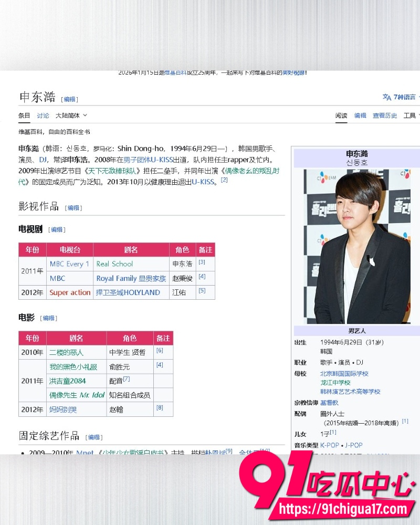This screenshot has height=525, width=420.
Task: Click the 剧名 column header in TV table
Action: [x=131, y=250]
